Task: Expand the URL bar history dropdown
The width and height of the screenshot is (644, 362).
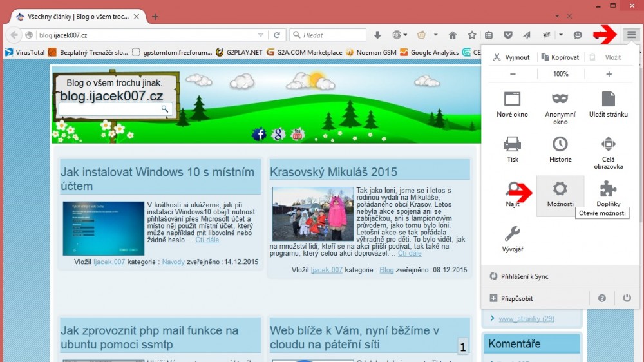Action: pyautogui.click(x=261, y=35)
